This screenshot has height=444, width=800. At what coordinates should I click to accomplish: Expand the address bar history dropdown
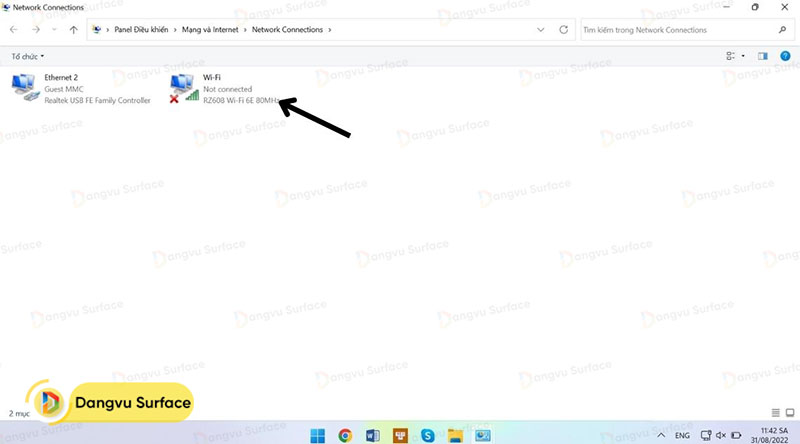coord(540,30)
